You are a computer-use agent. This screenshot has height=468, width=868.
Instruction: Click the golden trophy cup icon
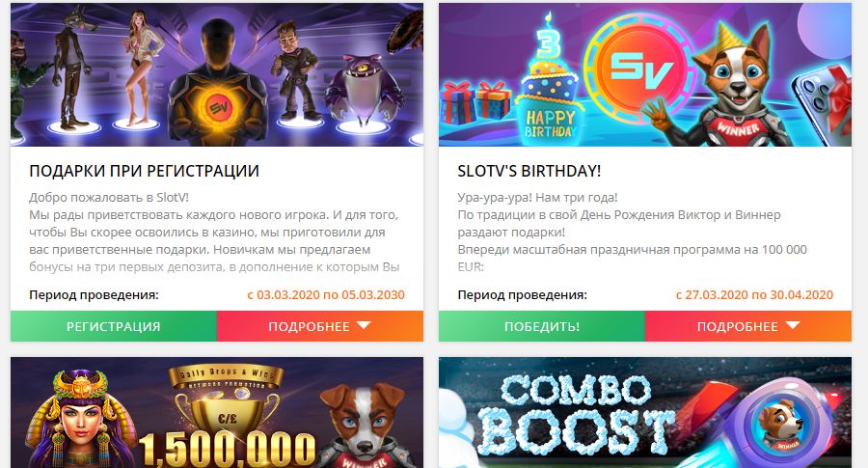(x=228, y=410)
